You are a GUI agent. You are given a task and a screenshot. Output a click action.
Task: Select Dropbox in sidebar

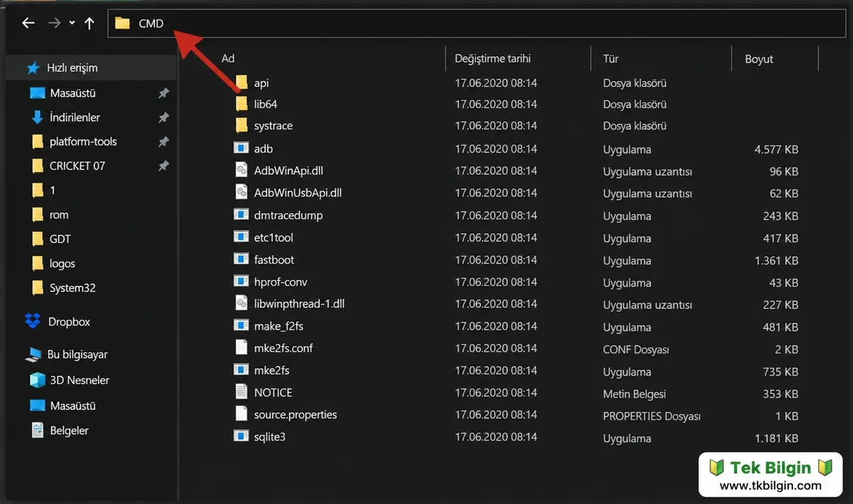click(69, 322)
